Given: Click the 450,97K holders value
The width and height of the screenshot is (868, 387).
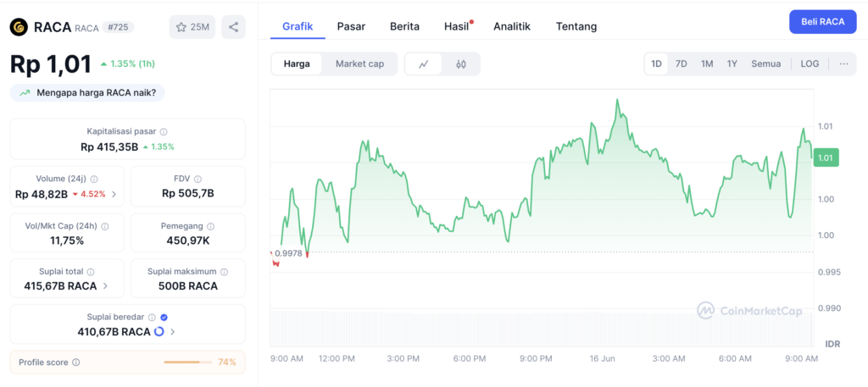Looking at the screenshot, I should pos(187,240).
